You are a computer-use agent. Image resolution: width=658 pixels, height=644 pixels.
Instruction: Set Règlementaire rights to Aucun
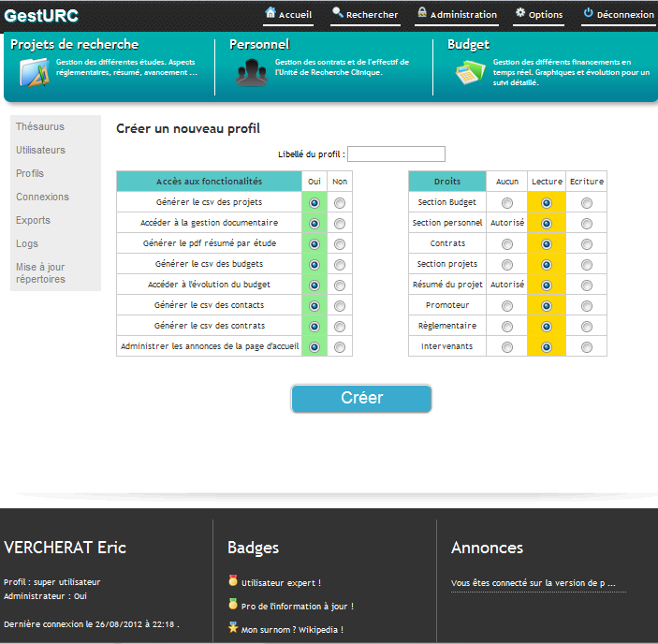507,327
